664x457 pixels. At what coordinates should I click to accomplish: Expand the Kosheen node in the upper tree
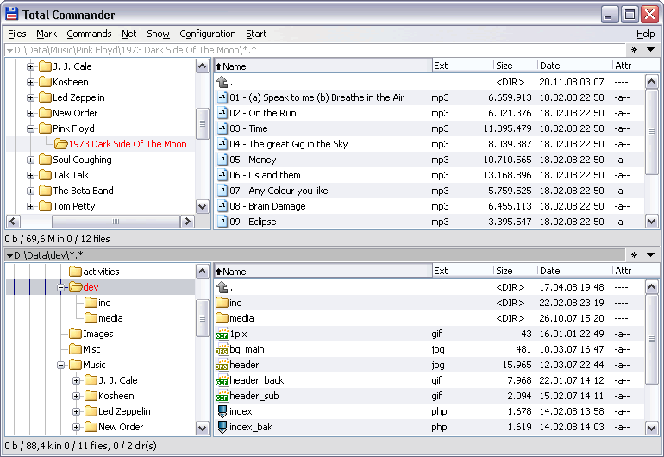pos(30,82)
